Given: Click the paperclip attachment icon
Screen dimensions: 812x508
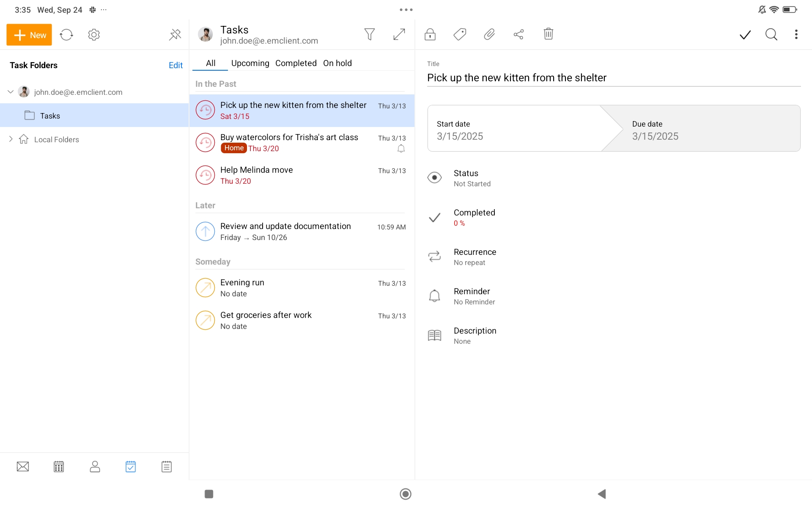Looking at the screenshot, I should [489, 34].
